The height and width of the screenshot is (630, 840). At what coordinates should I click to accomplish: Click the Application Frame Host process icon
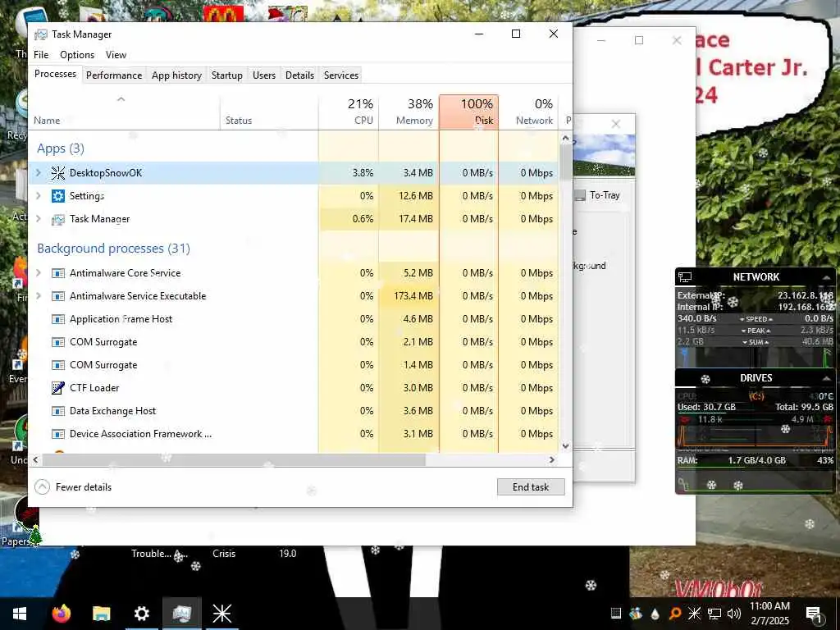(58, 319)
